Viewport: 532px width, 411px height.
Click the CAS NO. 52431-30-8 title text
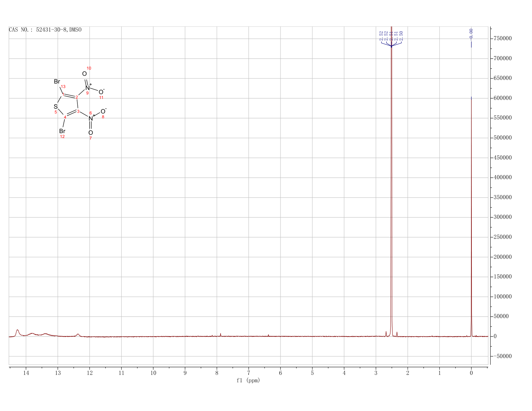(45, 30)
